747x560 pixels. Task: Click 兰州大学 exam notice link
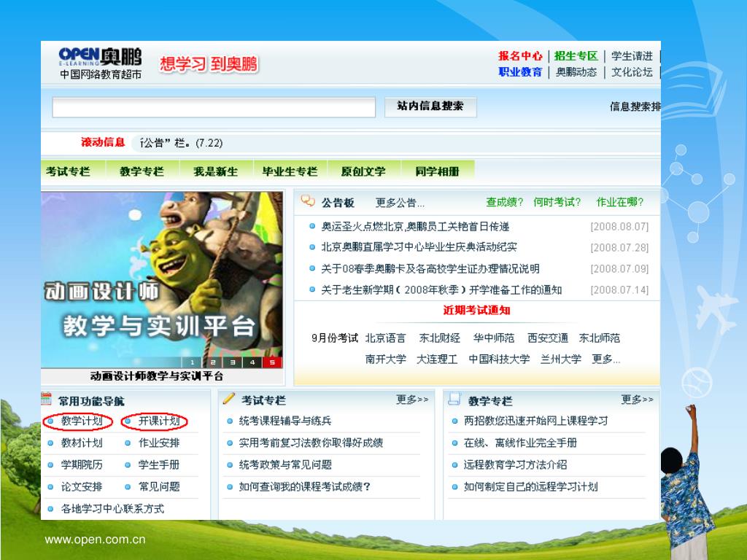(561, 359)
